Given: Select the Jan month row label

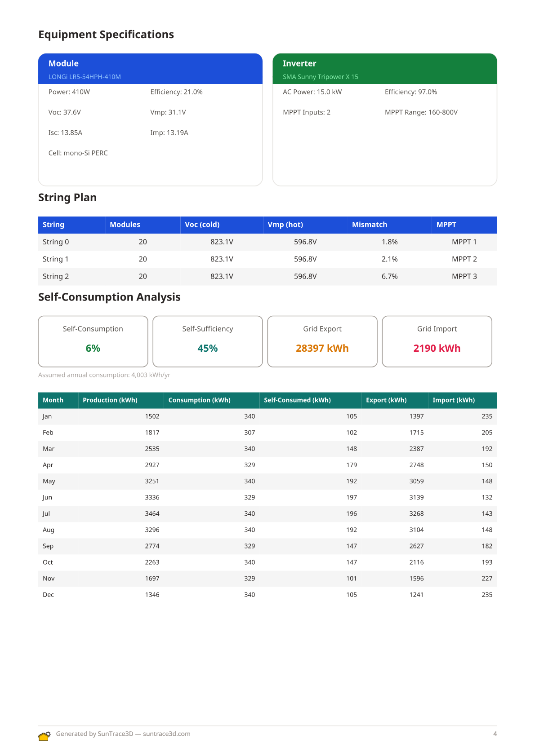Looking at the screenshot, I should click(x=47, y=416).
